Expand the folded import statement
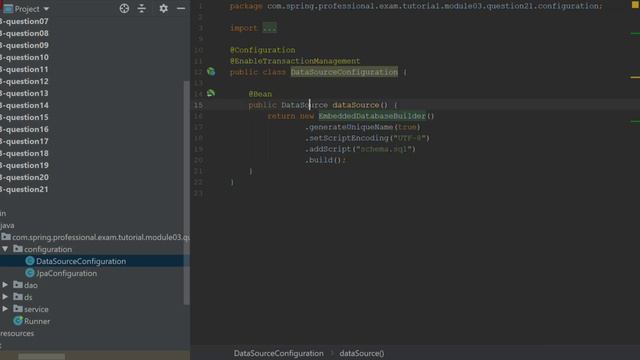This screenshot has height=360, width=640. pos(269,28)
